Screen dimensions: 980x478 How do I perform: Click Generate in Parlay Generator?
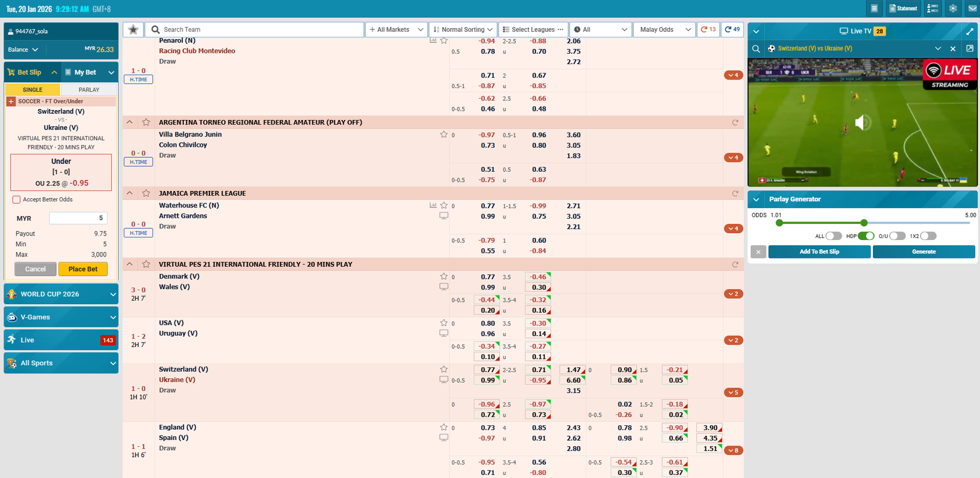tap(924, 252)
